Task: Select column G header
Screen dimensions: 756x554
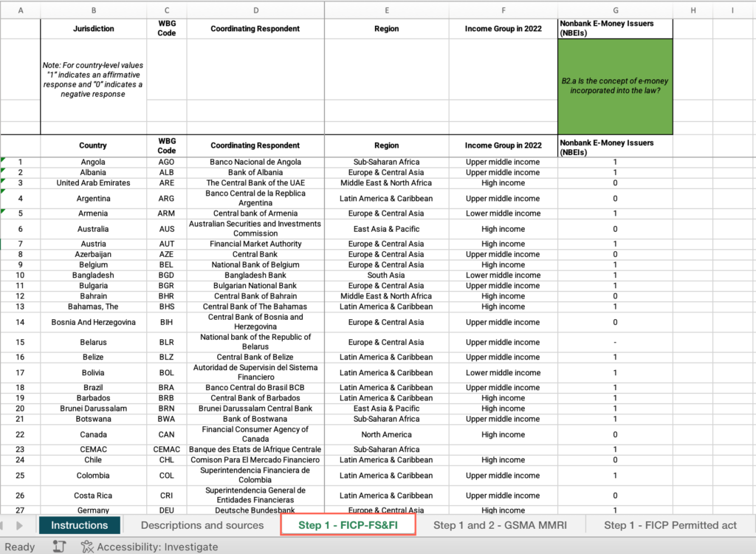Action: pos(615,10)
